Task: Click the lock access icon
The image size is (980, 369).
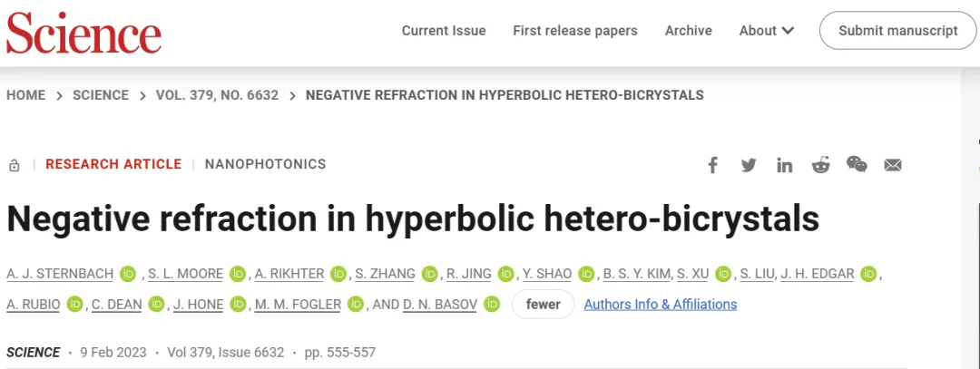Action: click(x=15, y=165)
